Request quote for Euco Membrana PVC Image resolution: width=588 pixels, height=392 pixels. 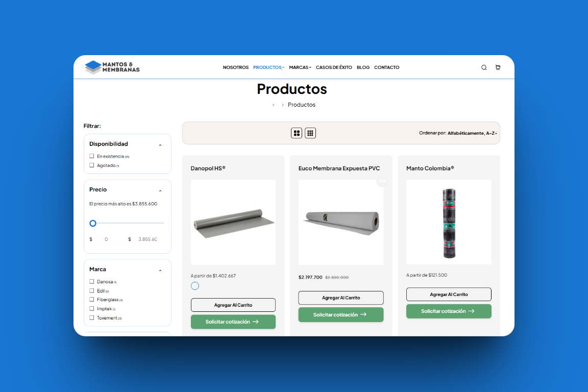coord(341,315)
